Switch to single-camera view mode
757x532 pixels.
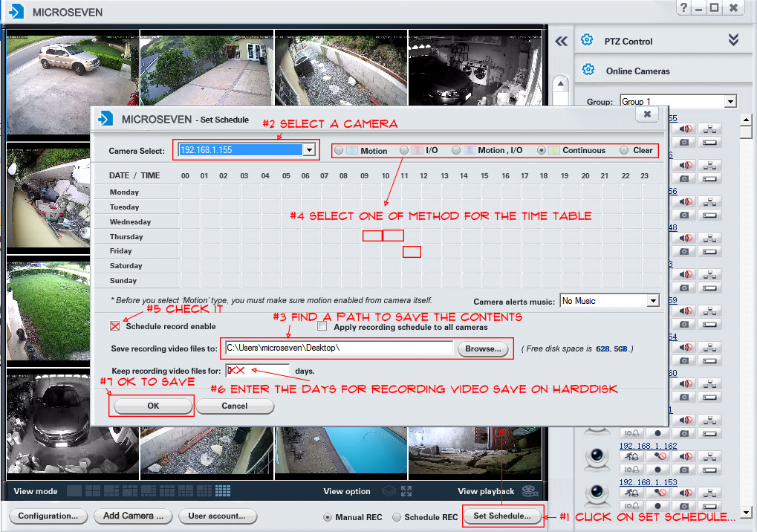click(74, 491)
